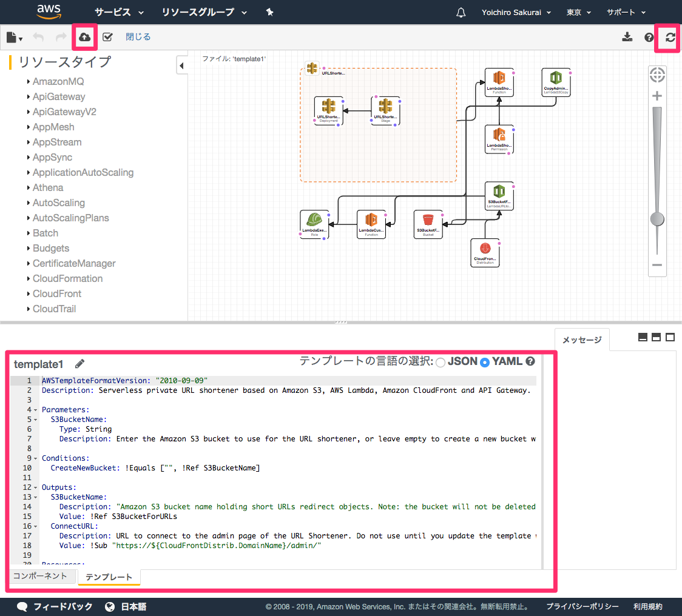The image size is (682, 616).
Task: Click the cloud upload Create stack icon
Action: pyautogui.click(x=84, y=37)
